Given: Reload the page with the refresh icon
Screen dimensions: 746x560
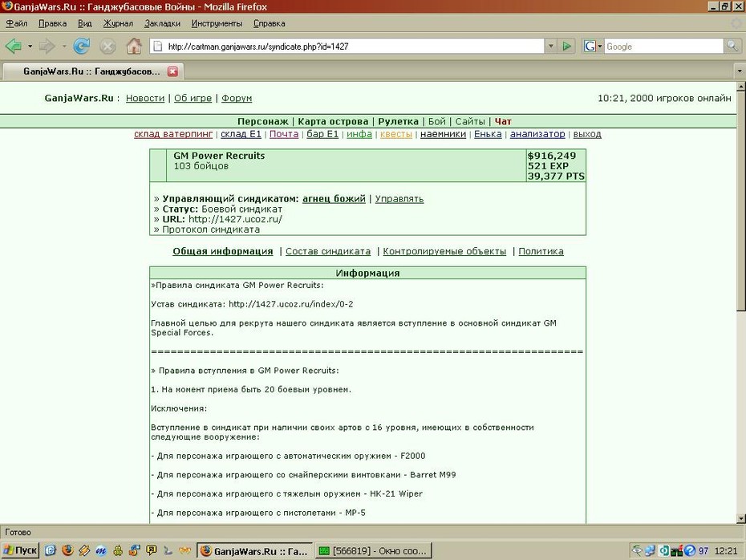Looking at the screenshot, I should point(82,47).
